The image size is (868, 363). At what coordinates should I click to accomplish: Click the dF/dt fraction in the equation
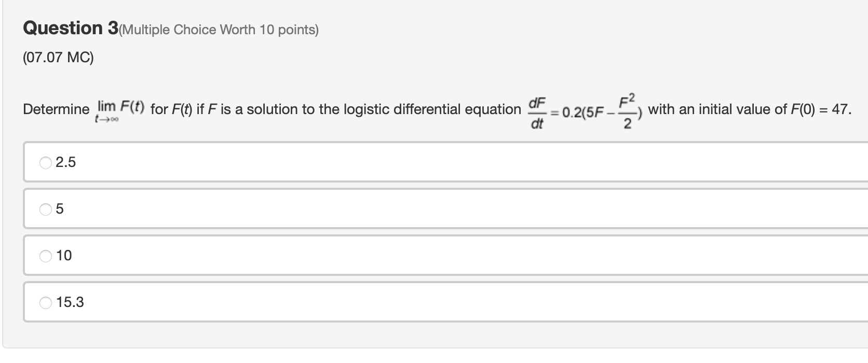(536, 110)
